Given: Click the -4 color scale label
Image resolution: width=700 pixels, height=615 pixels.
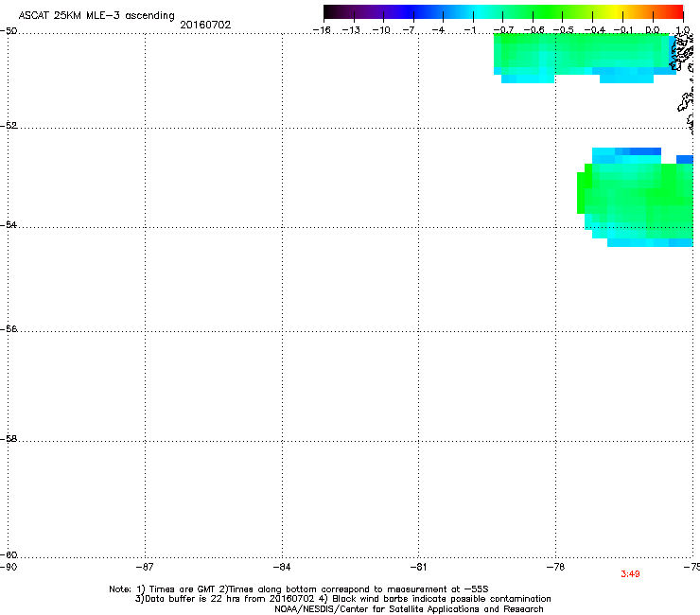Looking at the screenshot, I should [x=438, y=30].
